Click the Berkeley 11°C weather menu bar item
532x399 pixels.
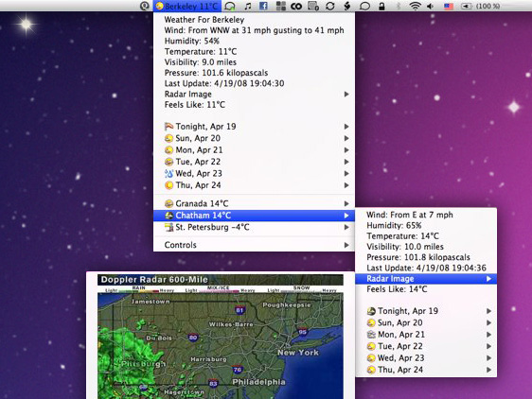coord(187,6)
